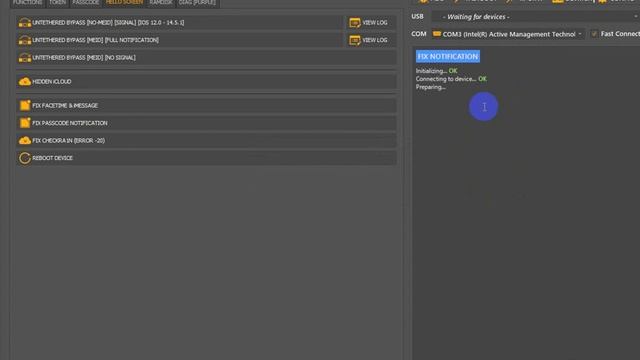Open View Log for the No-MEID Signal bypass
The width and height of the screenshot is (640, 360).
[x=370, y=23]
